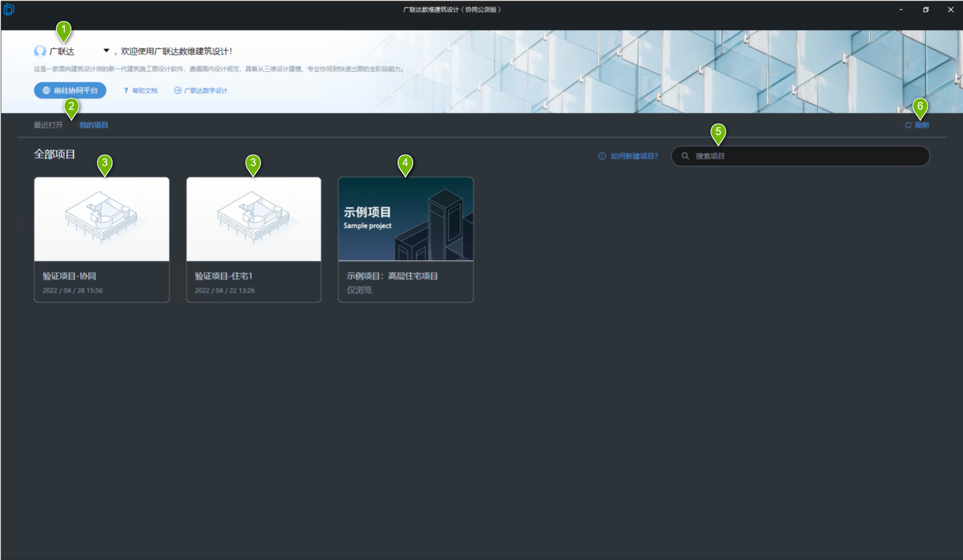
Task: Click the user avatar icon beside 广联达
Action: click(x=40, y=51)
